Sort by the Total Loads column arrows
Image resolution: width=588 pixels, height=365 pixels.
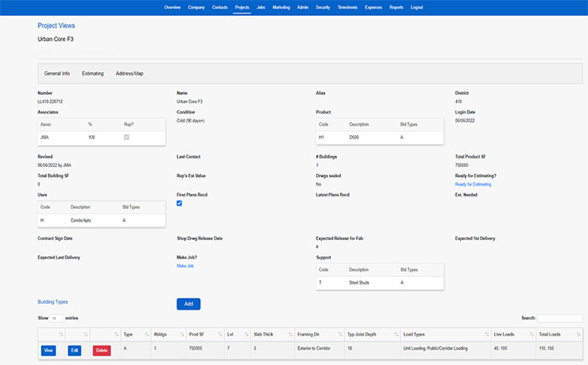coord(579,334)
